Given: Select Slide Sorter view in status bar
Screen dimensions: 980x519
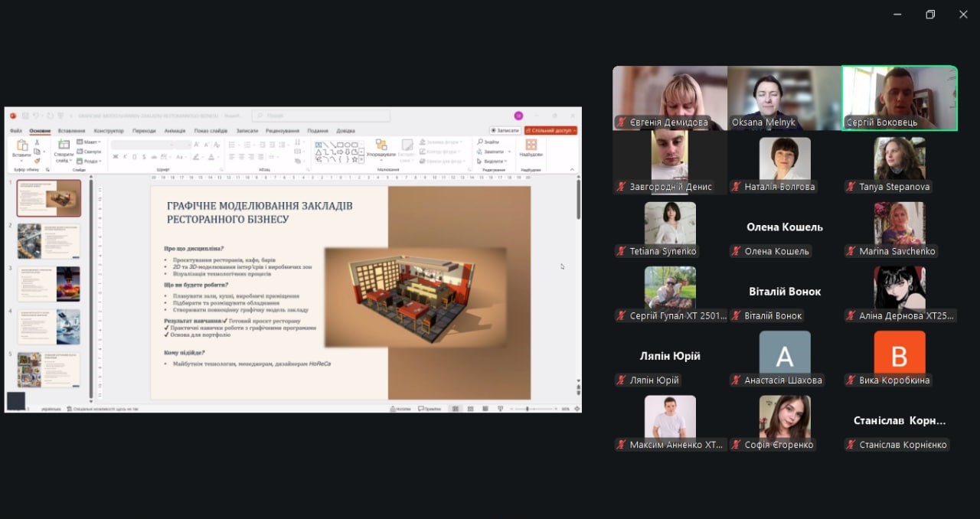Looking at the screenshot, I should (469, 409).
